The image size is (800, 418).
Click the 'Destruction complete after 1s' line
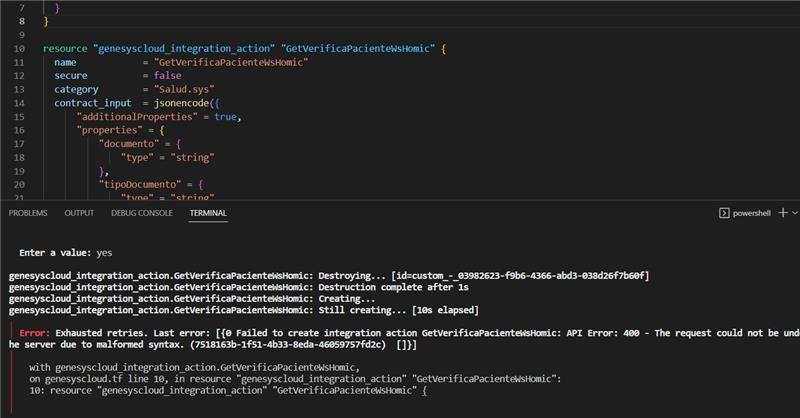[239, 287]
